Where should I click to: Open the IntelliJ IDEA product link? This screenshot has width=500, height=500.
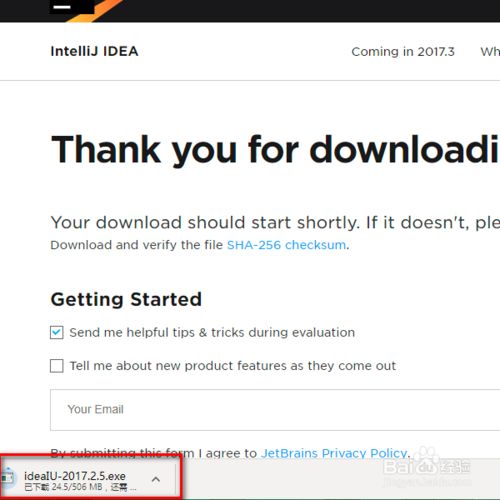point(94,51)
